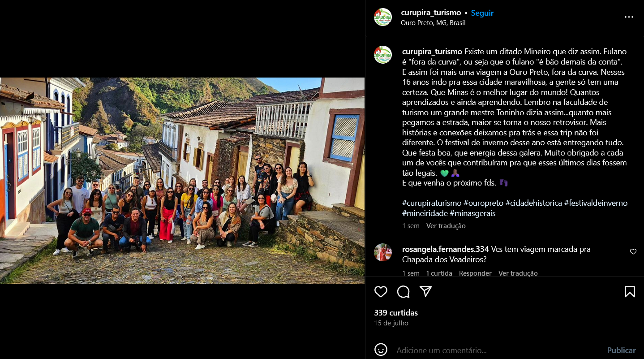The height and width of the screenshot is (359, 644).
Task: Follow the account using Seguir
Action: click(482, 13)
